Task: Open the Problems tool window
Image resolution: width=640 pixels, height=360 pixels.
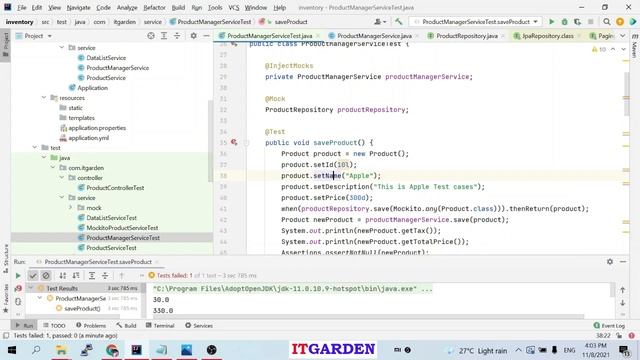Action: 91,325
